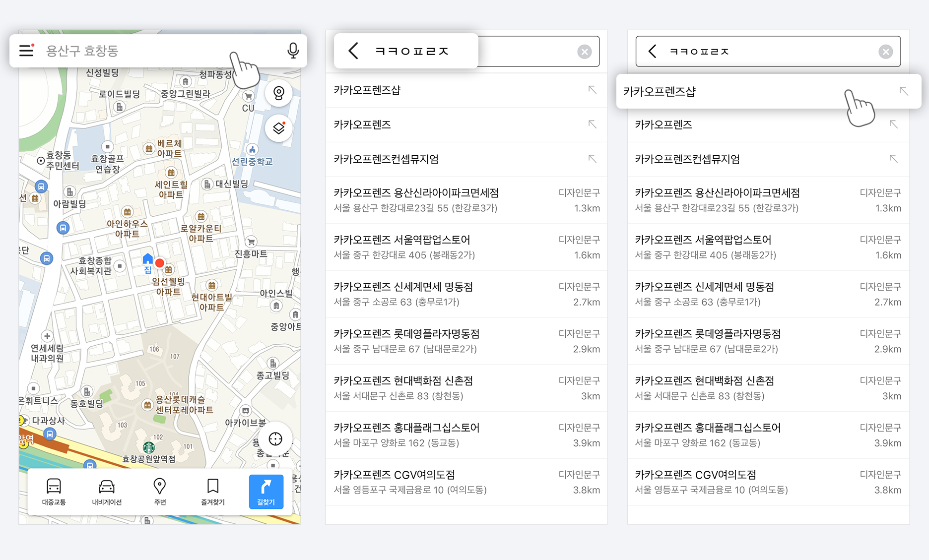Viewport: 929px width, 560px height.
Task: Select the 내비게이션 car tab
Action: point(107,492)
